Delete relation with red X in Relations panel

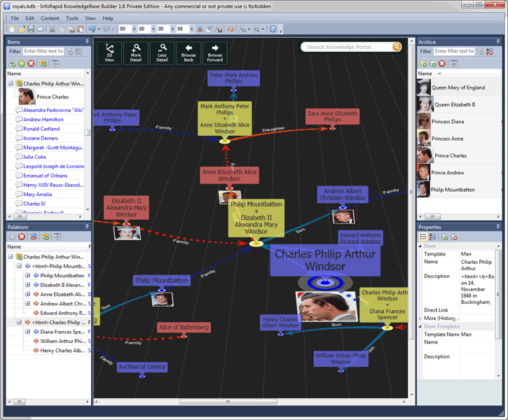22,237
